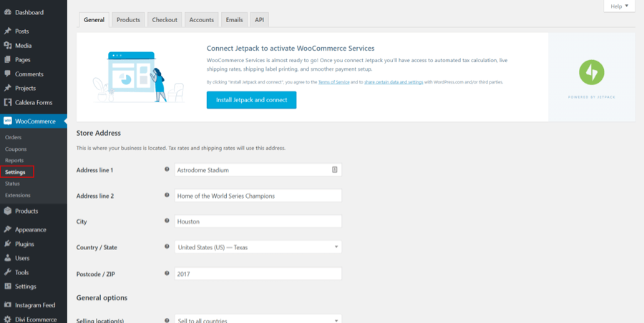Expand the Help dropdown at top right
Image resolution: width=644 pixels, height=323 pixels.
(620, 6)
